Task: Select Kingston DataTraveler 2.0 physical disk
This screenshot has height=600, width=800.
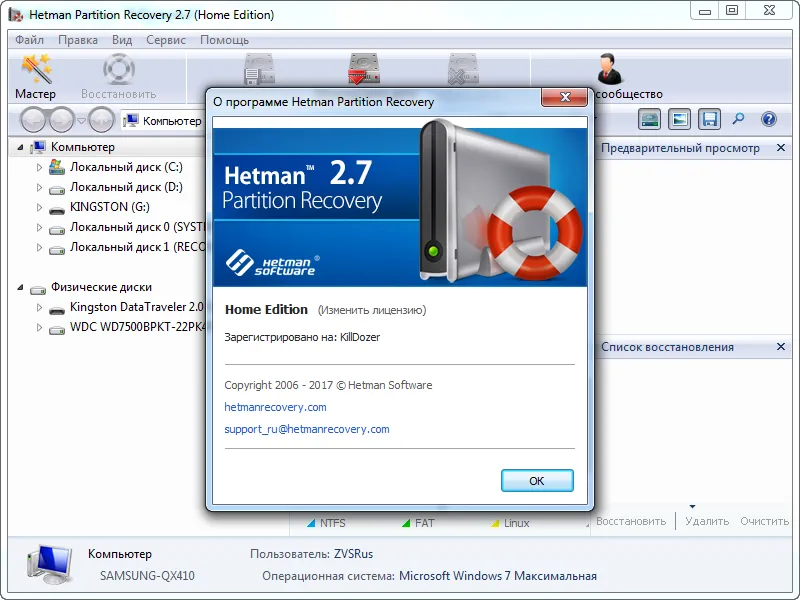Action: [136, 307]
